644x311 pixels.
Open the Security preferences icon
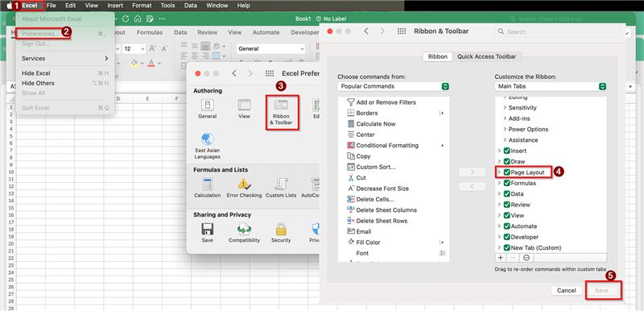click(x=281, y=233)
